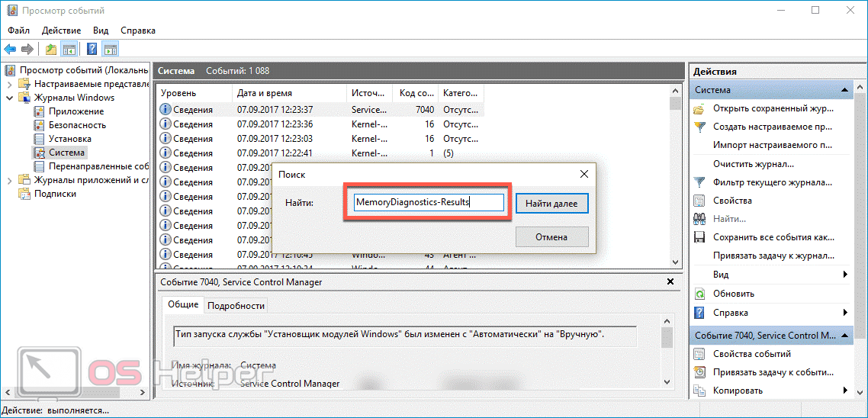The width and height of the screenshot is (868, 418).
Task: Click the funnel icon for Фильтр текущего журнала
Action: click(x=699, y=182)
